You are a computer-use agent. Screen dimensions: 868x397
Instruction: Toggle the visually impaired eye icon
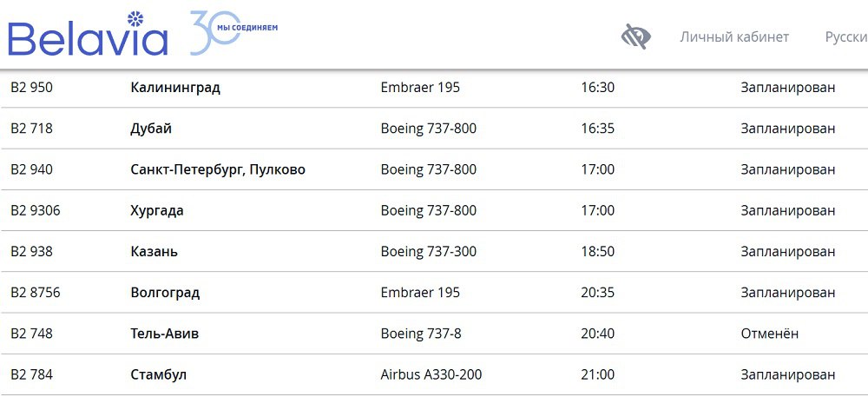tap(636, 36)
